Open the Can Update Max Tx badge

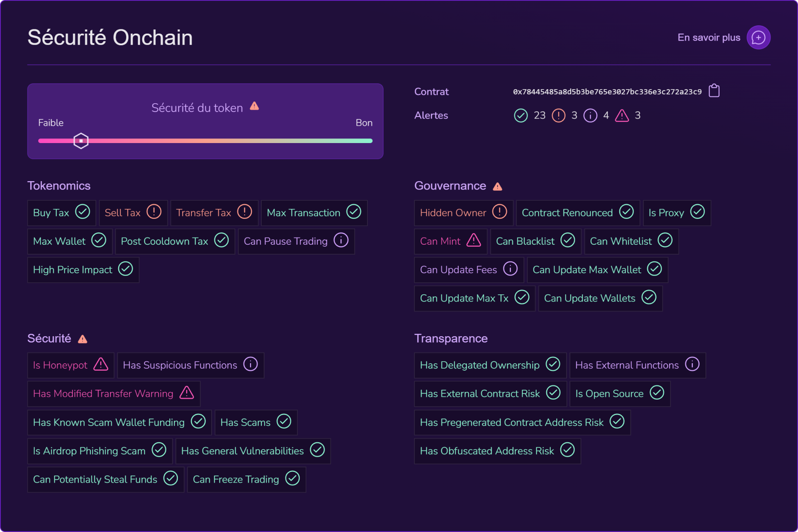point(474,299)
